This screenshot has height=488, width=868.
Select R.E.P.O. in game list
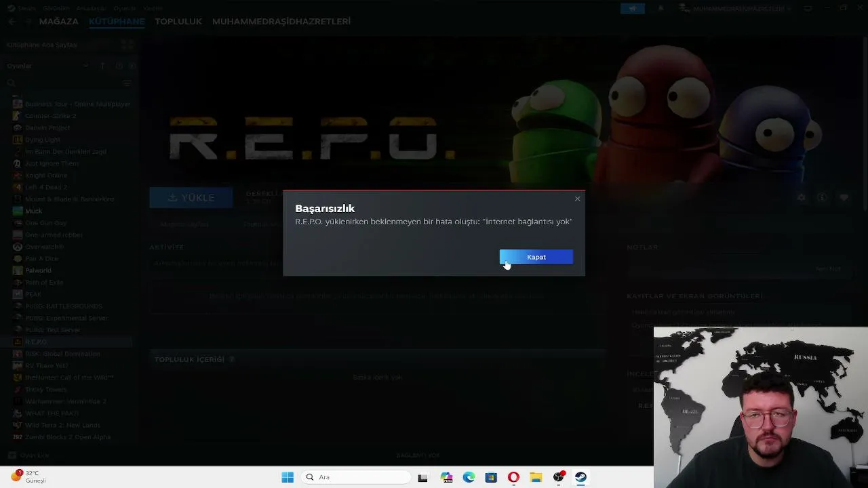(x=68, y=342)
